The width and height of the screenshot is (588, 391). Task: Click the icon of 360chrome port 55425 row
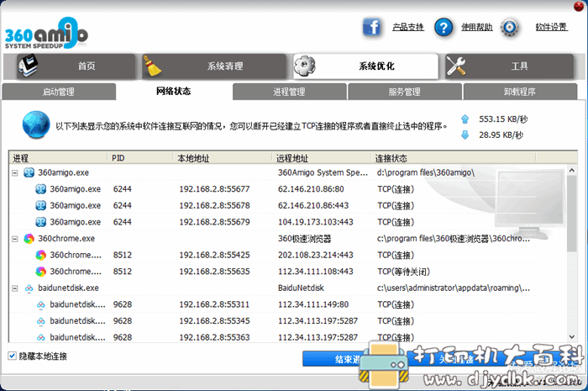coord(41,255)
